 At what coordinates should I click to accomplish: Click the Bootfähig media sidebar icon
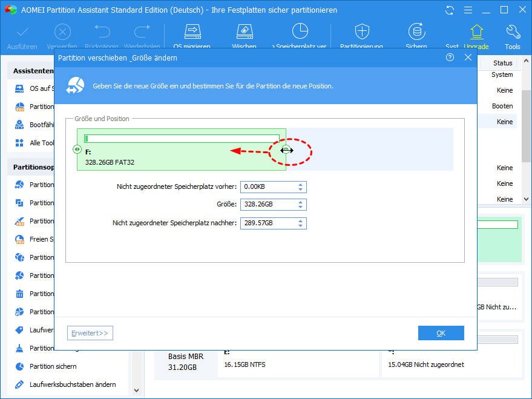tap(19, 125)
